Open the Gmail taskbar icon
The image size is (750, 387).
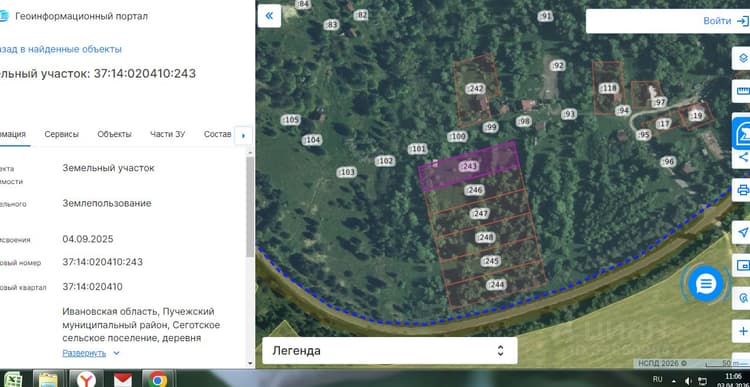[x=123, y=379]
